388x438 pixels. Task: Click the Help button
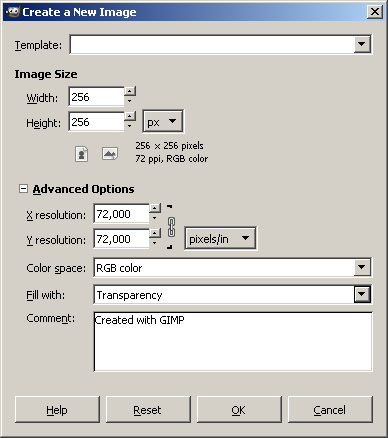(57, 410)
